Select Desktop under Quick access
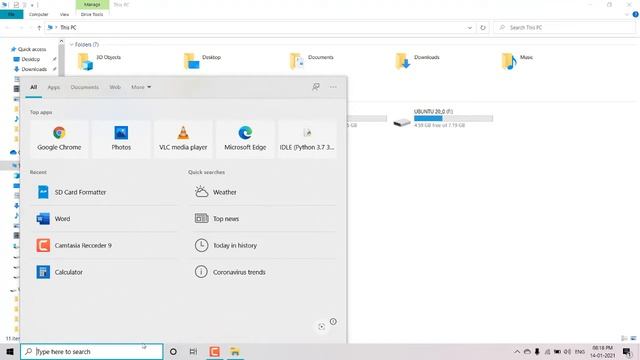Image resolution: width=640 pixels, height=360 pixels. (31, 59)
